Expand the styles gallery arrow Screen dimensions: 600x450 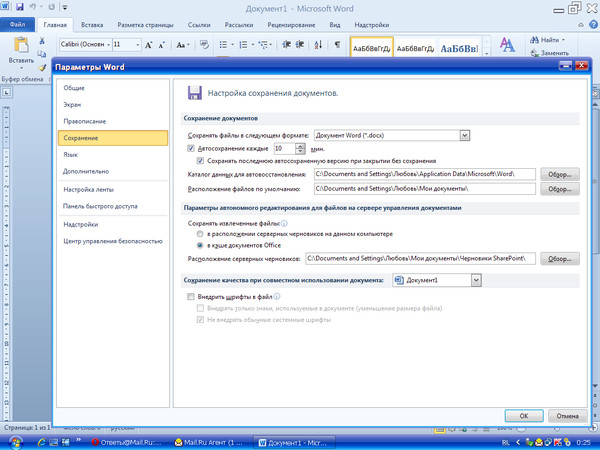487,54
